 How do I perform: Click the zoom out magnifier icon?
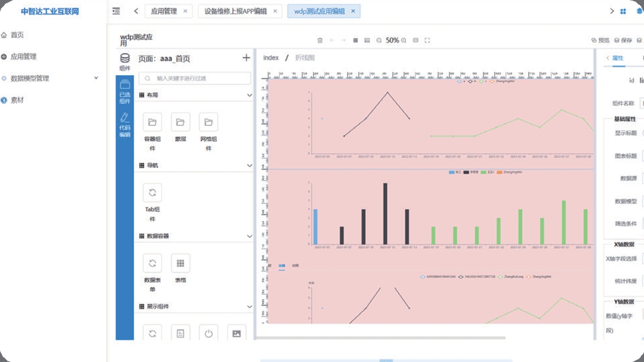point(379,40)
